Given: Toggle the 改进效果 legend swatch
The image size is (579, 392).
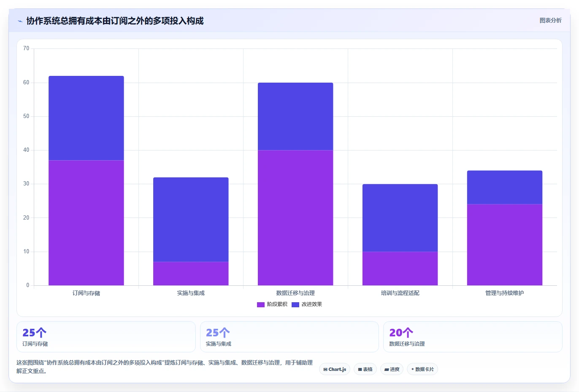Looking at the screenshot, I should [x=295, y=304].
